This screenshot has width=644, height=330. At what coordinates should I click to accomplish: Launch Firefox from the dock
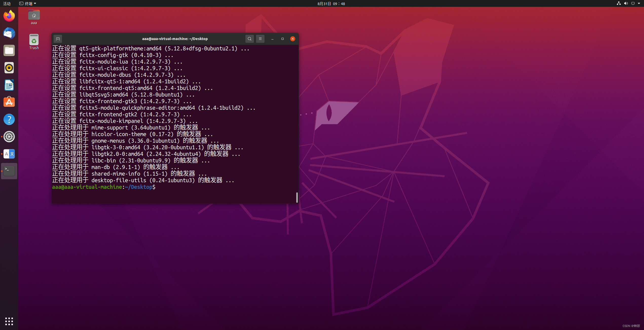pyautogui.click(x=9, y=16)
